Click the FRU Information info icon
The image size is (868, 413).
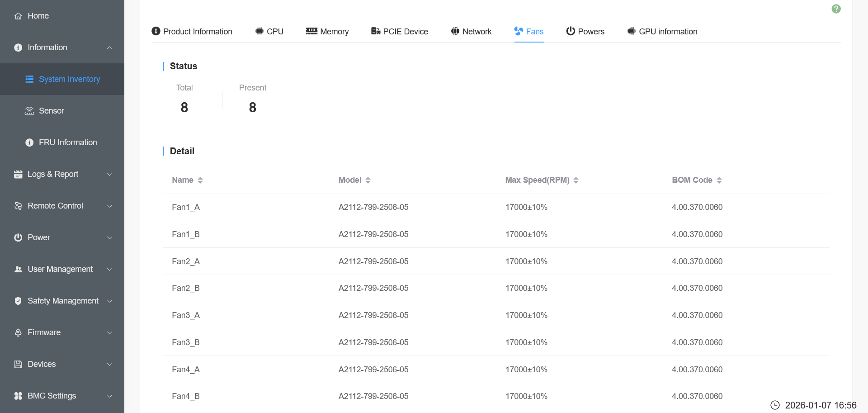click(x=29, y=142)
